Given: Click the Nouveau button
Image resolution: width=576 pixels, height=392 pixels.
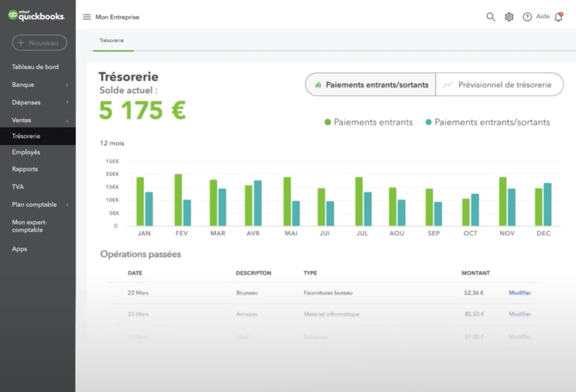Looking at the screenshot, I should (39, 43).
